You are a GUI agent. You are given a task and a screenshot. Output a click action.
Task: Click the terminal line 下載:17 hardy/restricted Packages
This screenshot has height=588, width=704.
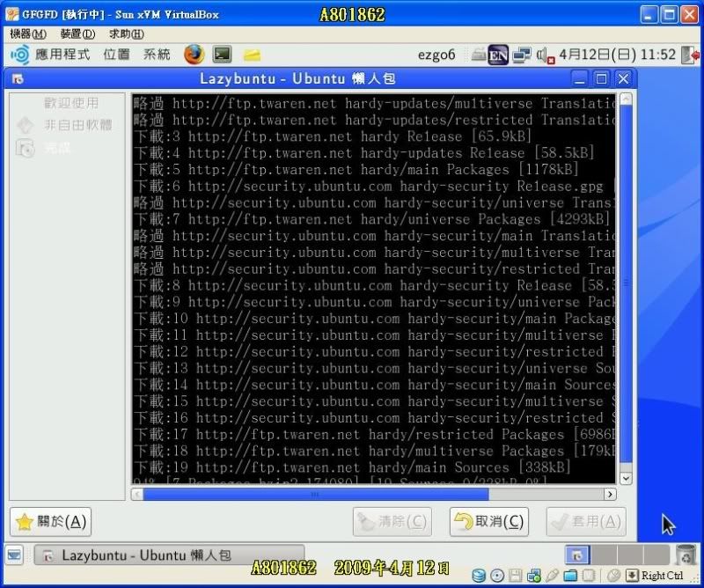coord(375,434)
